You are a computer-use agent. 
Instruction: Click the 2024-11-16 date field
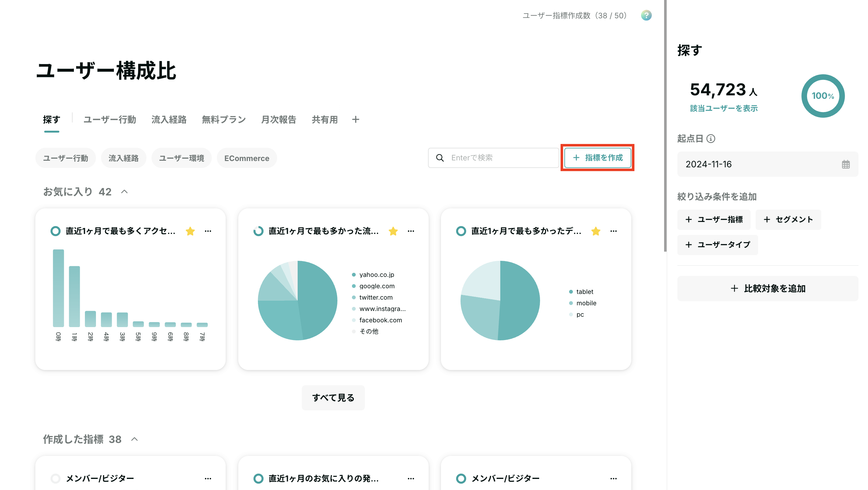tap(768, 164)
